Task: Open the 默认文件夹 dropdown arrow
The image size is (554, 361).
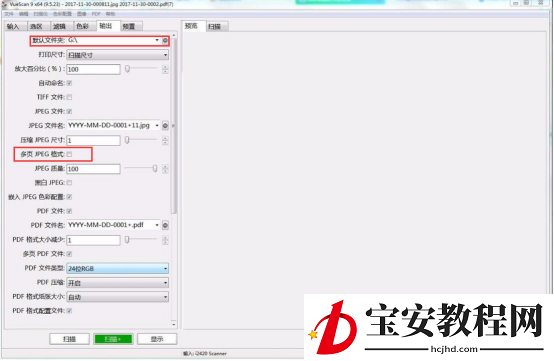Action: [x=157, y=40]
